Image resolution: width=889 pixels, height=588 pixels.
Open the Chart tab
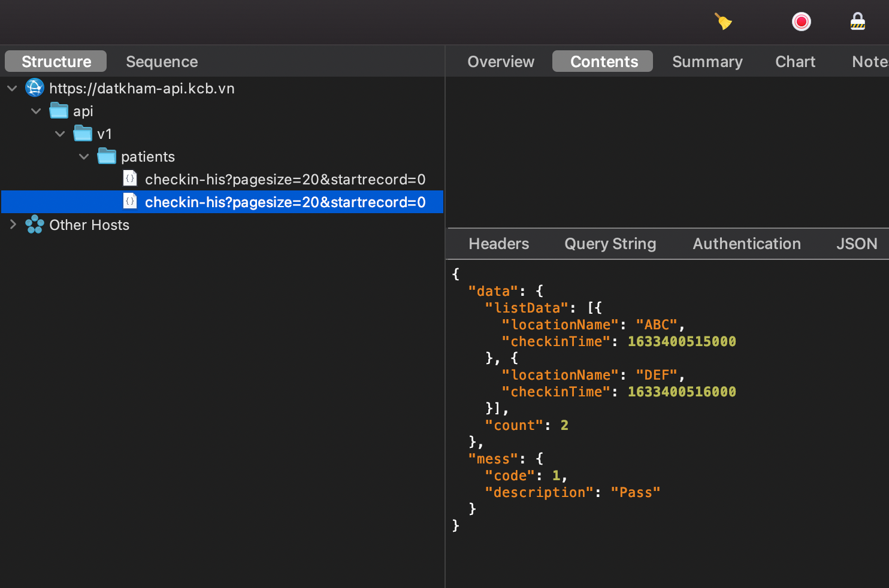[x=795, y=61]
